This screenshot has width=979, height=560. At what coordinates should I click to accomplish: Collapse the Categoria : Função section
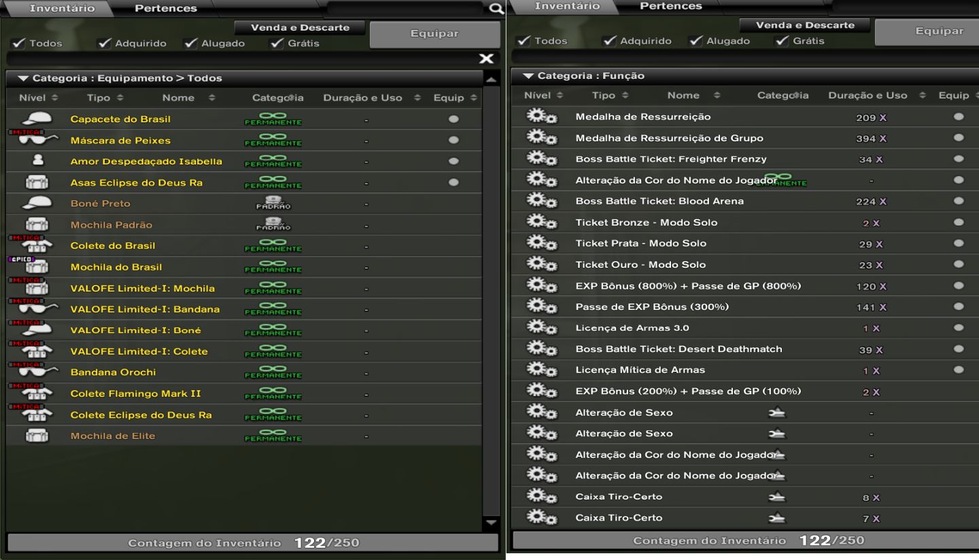click(529, 75)
